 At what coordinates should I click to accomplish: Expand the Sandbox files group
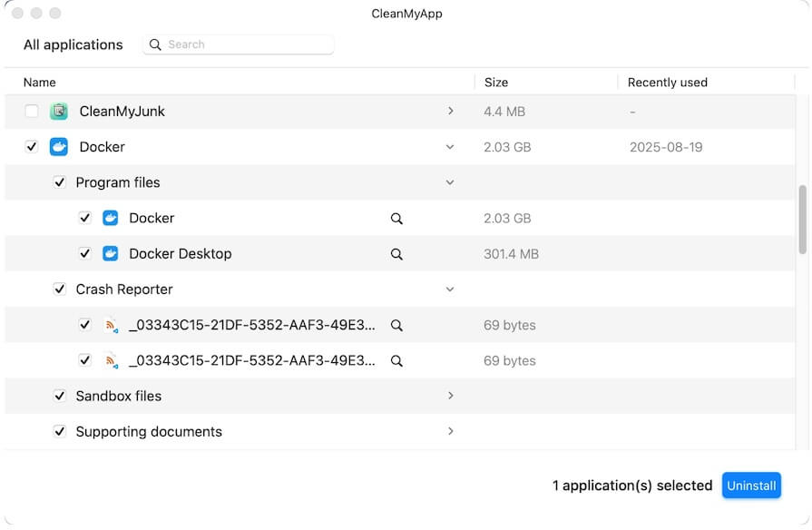pyautogui.click(x=451, y=396)
